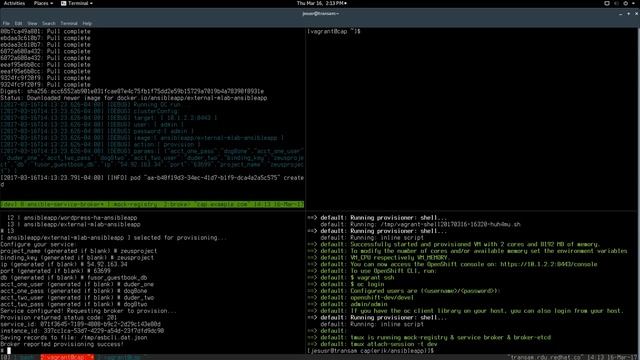Click the Digest sha256 line
This screenshot has height=360, width=640.
[x=132, y=91]
